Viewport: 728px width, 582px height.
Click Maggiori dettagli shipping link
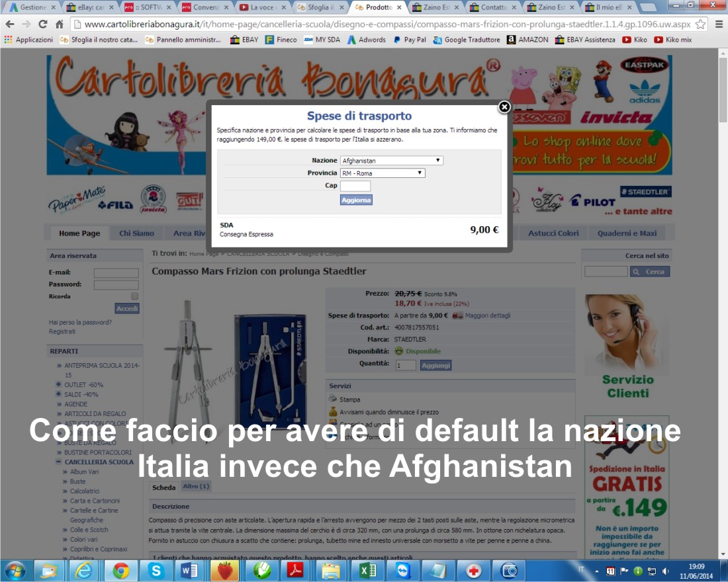click(x=488, y=315)
